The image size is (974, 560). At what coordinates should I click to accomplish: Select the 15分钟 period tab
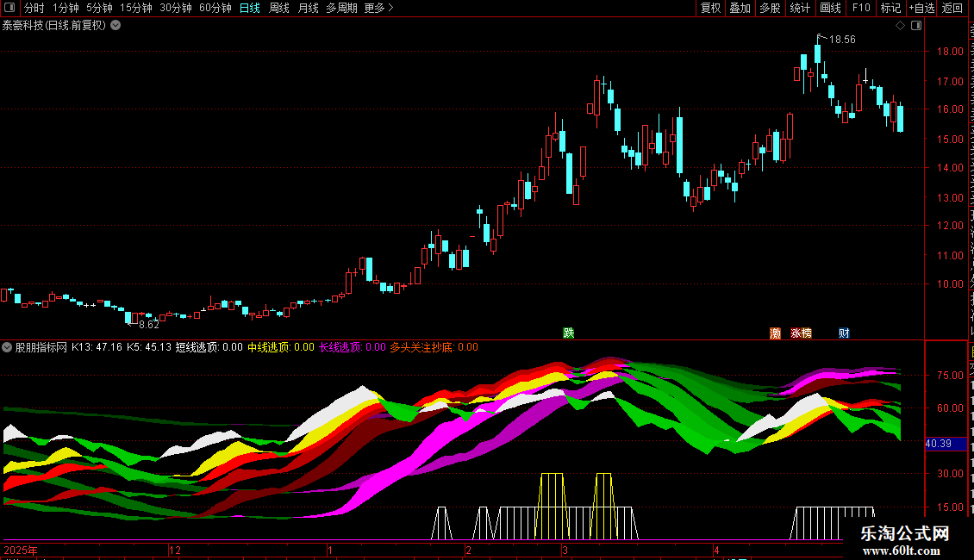coord(136,8)
